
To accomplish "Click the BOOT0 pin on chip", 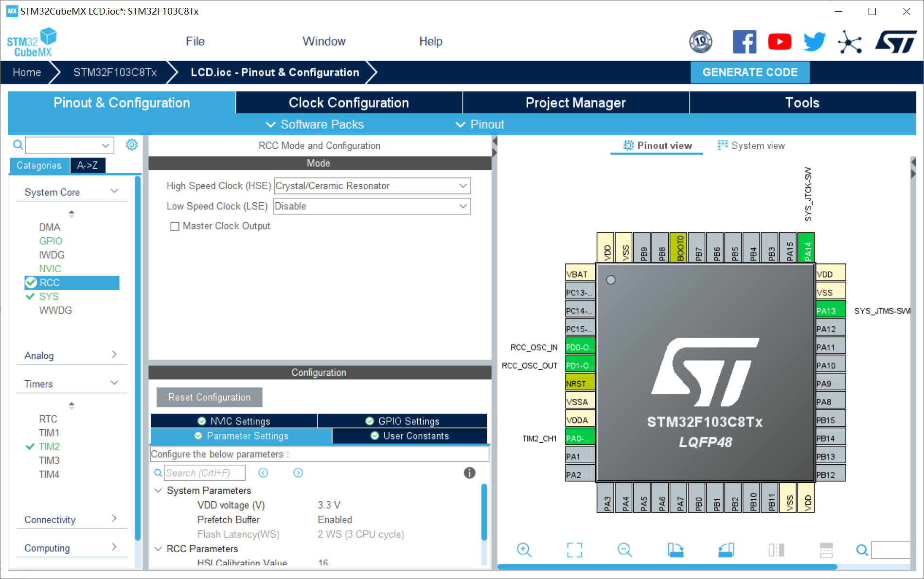I will click(679, 247).
